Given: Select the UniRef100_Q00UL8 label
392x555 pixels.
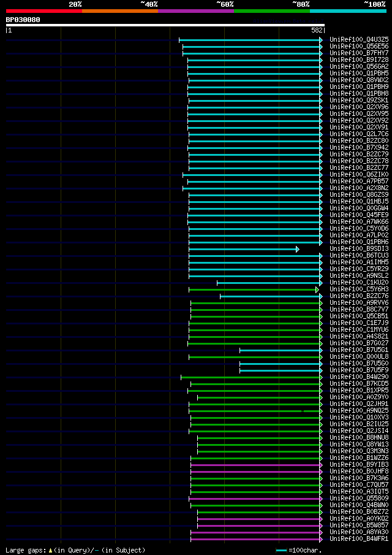Looking at the screenshot, I should (359, 357).
